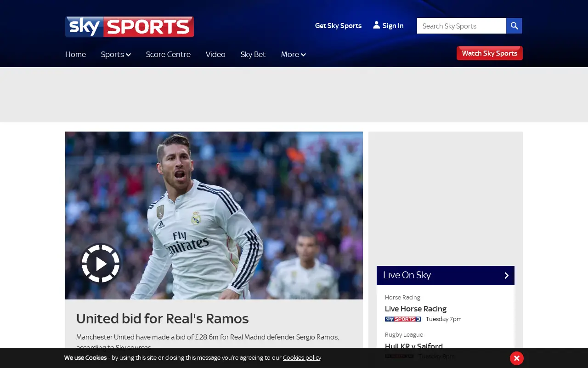
Task: Expand the More dropdown menu
Action: (x=294, y=54)
